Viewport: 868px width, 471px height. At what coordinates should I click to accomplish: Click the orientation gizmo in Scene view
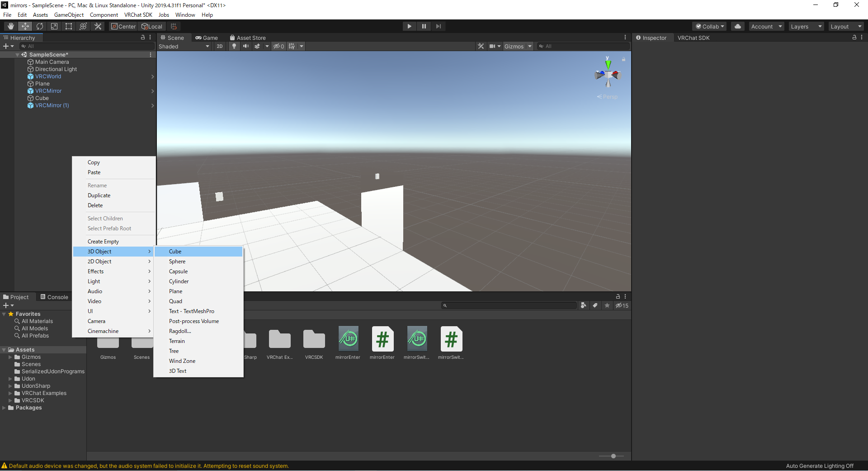click(x=608, y=75)
